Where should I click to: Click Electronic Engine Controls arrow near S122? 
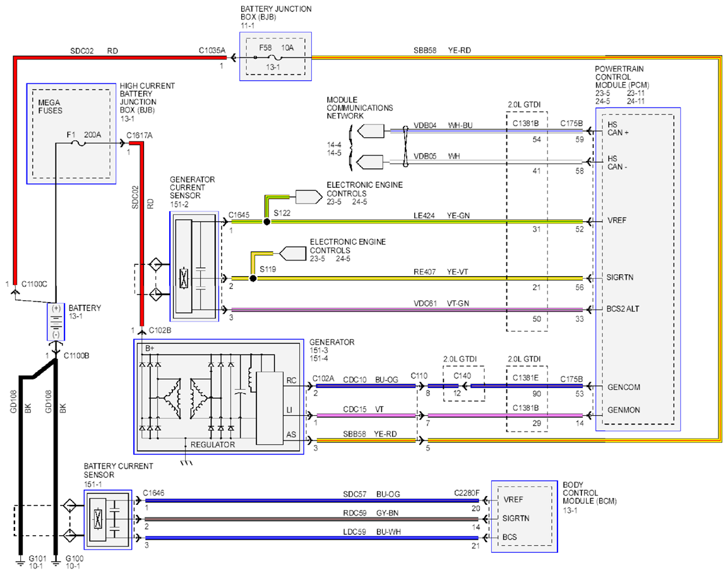pyautogui.click(x=309, y=197)
